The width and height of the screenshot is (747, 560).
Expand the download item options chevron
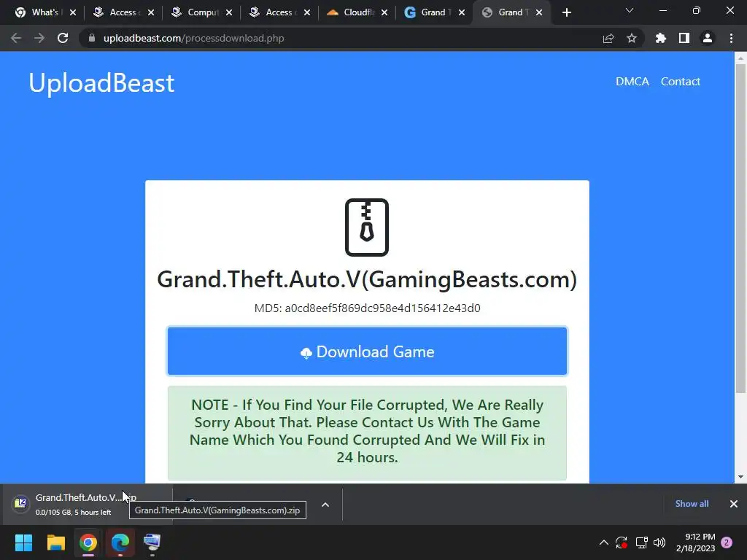325,505
